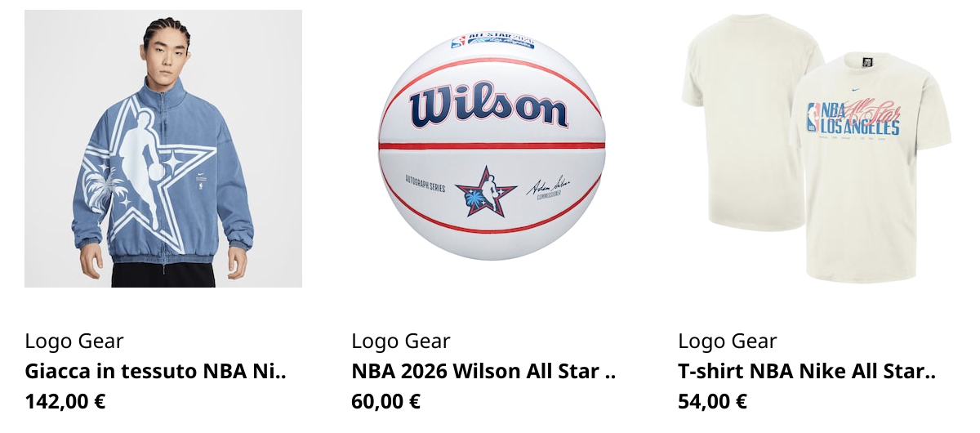Viewport: 980px width, 433px height.
Task: Click the All Star badge atop the ball
Action: point(492,42)
